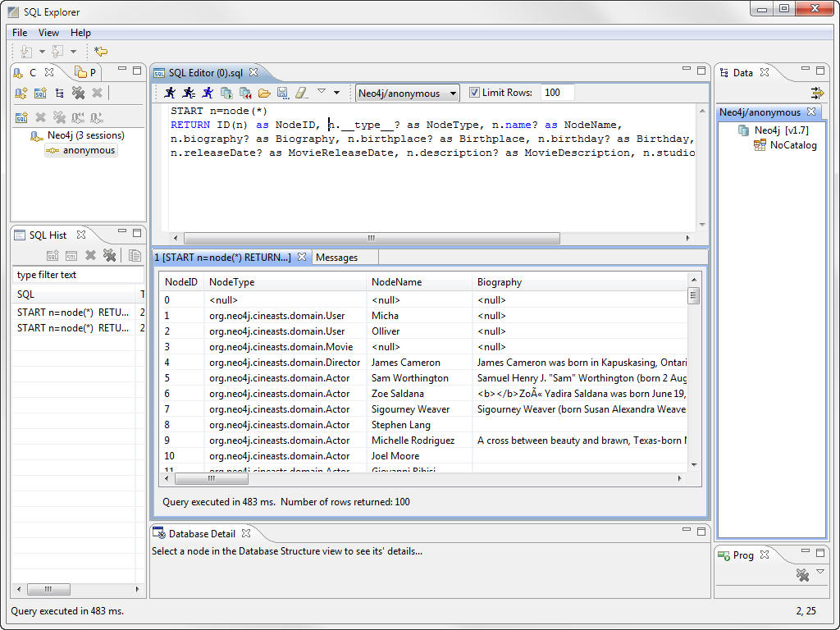This screenshot has width=840, height=630.
Task: Click the SQL column header in history
Action: point(74,294)
